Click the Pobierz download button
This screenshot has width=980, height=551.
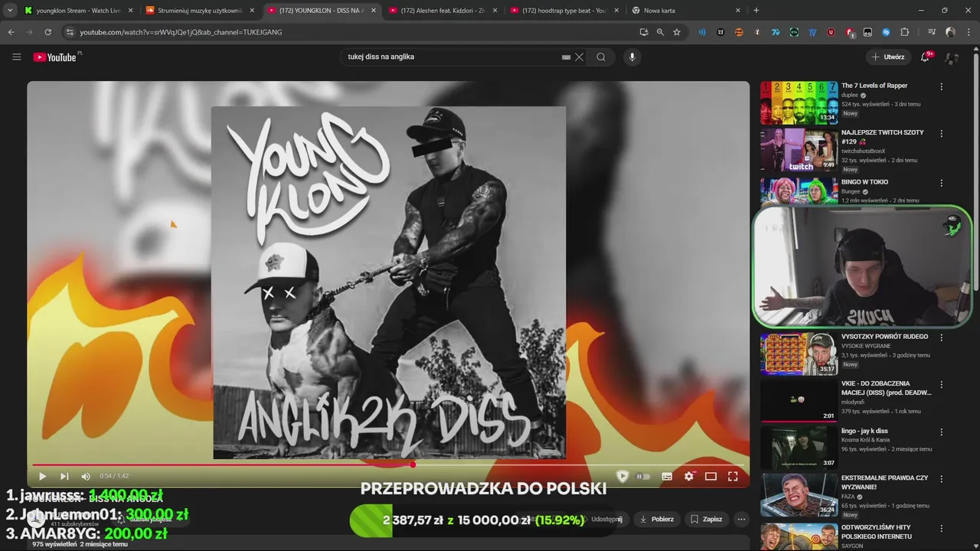click(x=657, y=519)
